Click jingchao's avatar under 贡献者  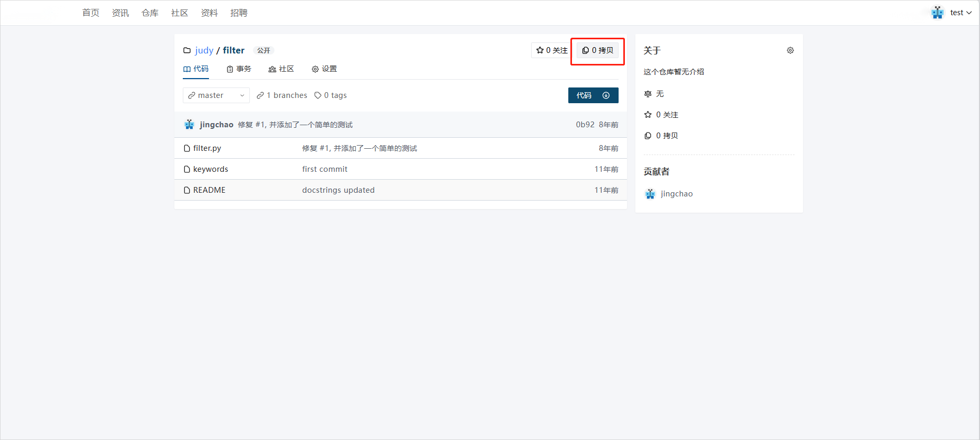tap(650, 194)
